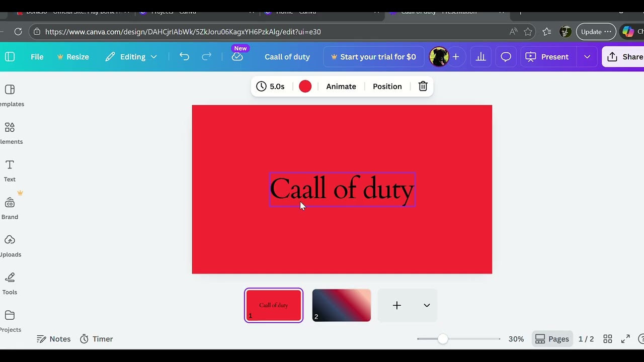644x362 pixels.
Task: Open the Templates sidebar panel
Action: (x=10, y=96)
